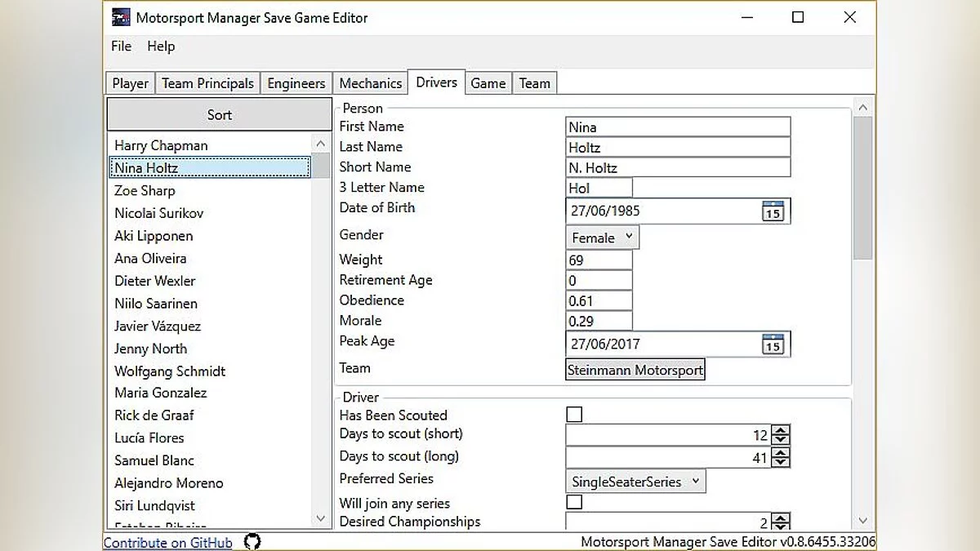980x551 pixels.
Task: Open the Gender dropdown
Action: (602, 238)
